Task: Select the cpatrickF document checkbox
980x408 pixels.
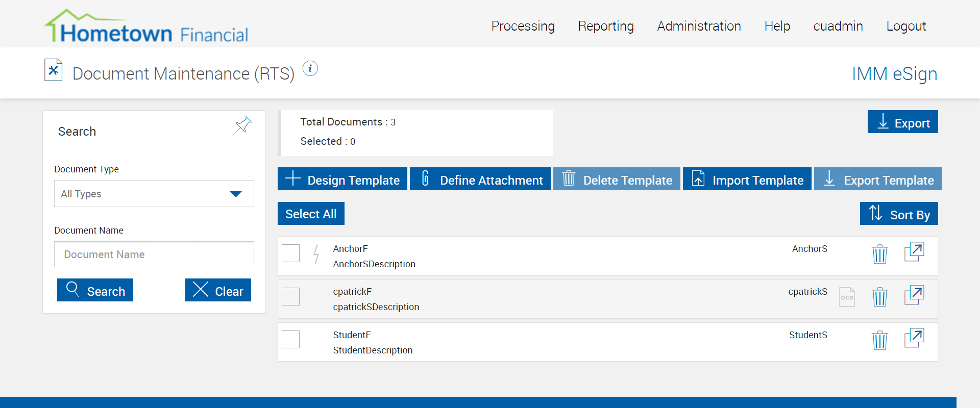Action: click(x=291, y=297)
